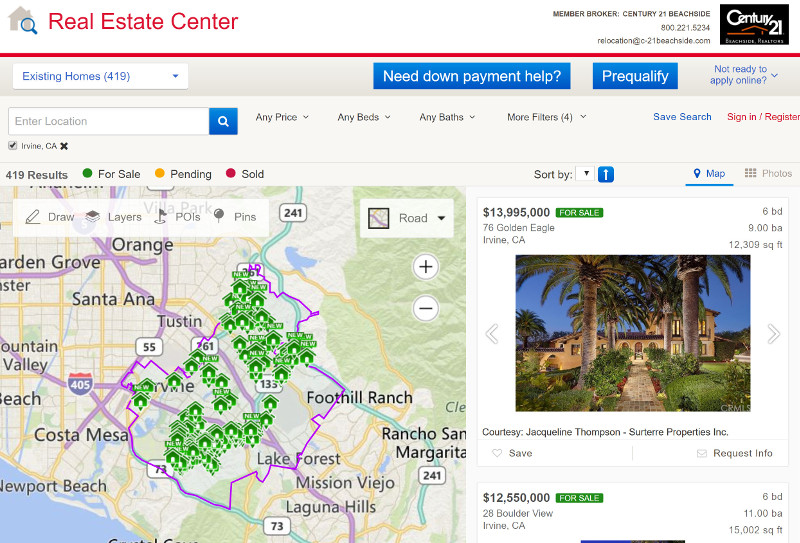This screenshot has height=543, width=800.
Task: Click the Prequalify button
Action: tap(635, 76)
